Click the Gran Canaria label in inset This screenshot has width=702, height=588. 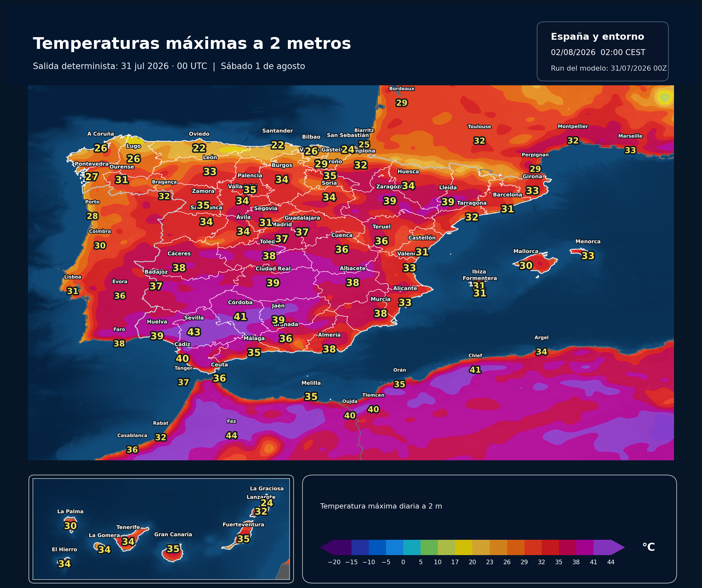[173, 535]
